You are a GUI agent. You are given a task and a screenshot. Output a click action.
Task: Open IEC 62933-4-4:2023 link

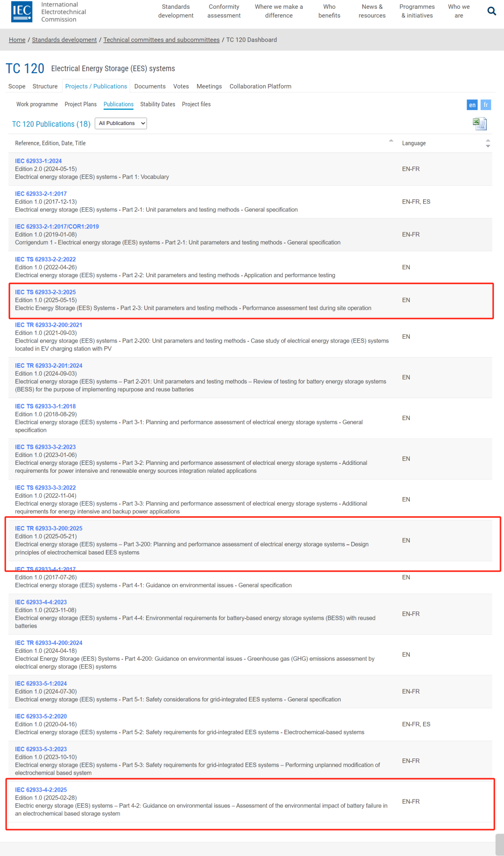(x=41, y=602)
